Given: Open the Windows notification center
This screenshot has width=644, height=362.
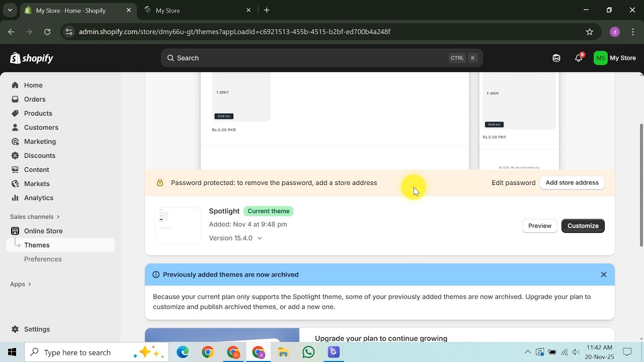Looking at the screenshot, I should [627, 352].
